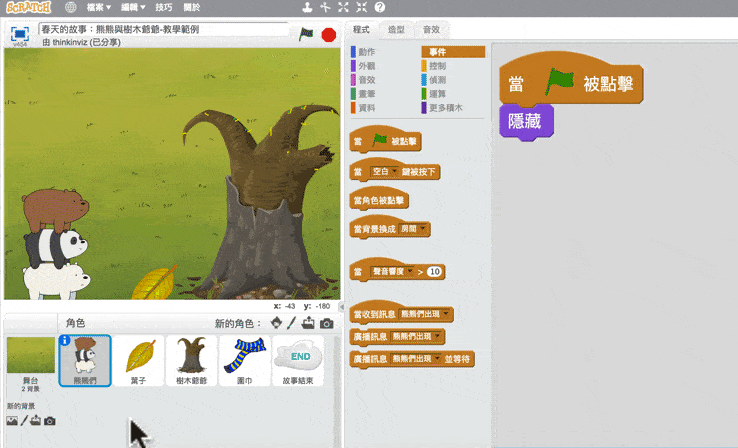The image size is (738, 448).
Task: Select the 事件 block category
Action: pyautogui.click(x=453, y=52)
